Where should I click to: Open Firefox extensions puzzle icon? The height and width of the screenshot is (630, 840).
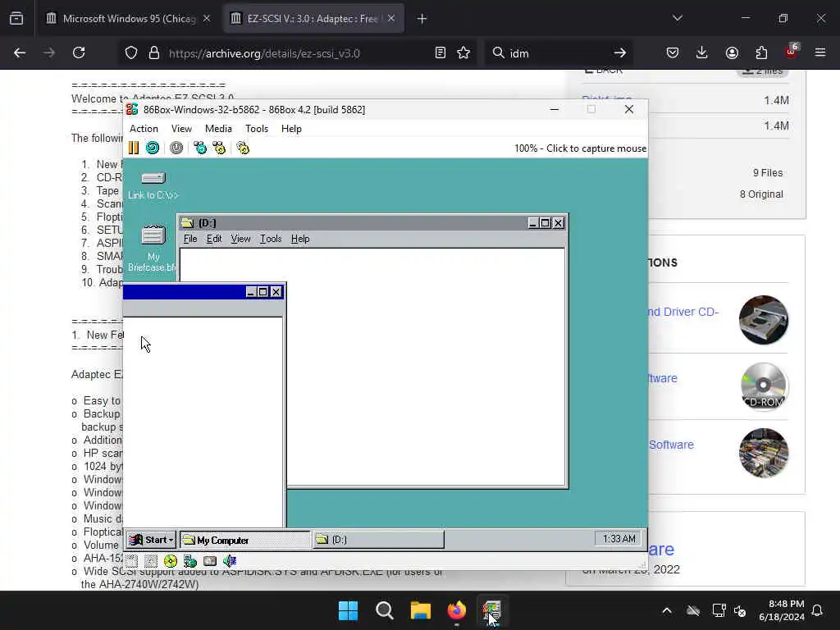(x=761, y=53)
